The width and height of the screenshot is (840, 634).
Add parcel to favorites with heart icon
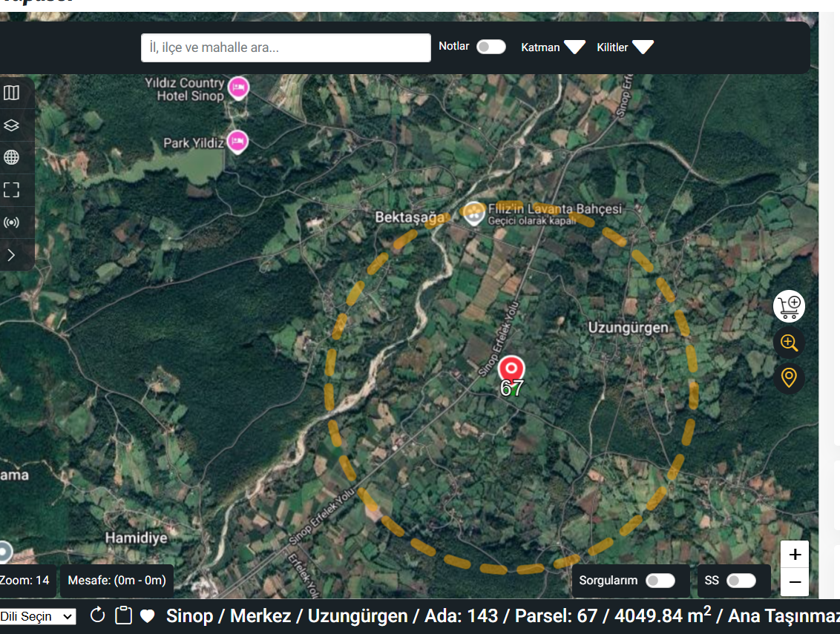click(148, 615)
